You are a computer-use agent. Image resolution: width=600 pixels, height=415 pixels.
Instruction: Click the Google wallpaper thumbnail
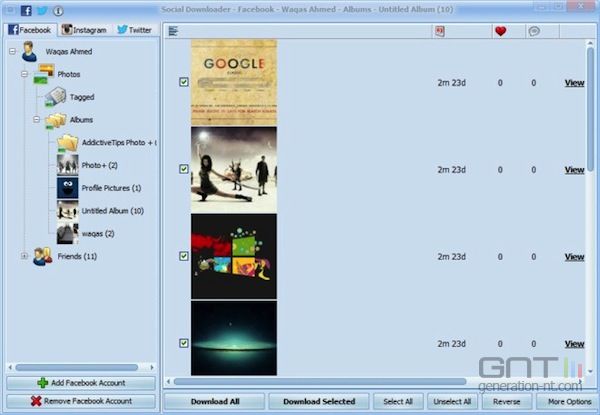point(234,82)
